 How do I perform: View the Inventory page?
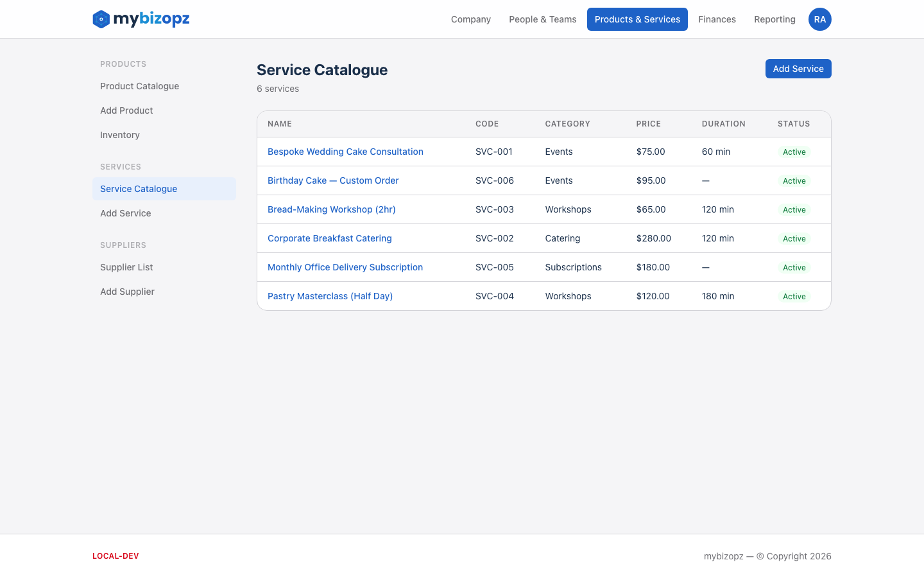pyautogui.click(x=120, y=135)
